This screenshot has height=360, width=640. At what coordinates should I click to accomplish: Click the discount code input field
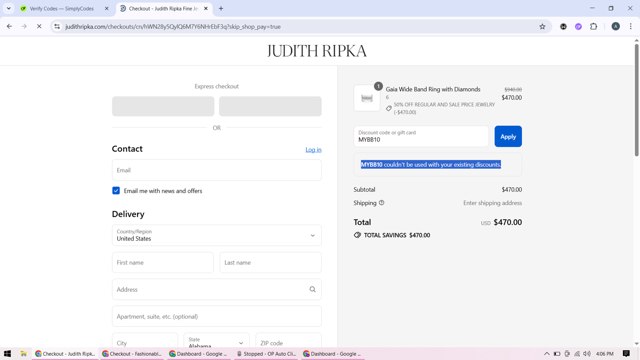[x=421, y=136]
